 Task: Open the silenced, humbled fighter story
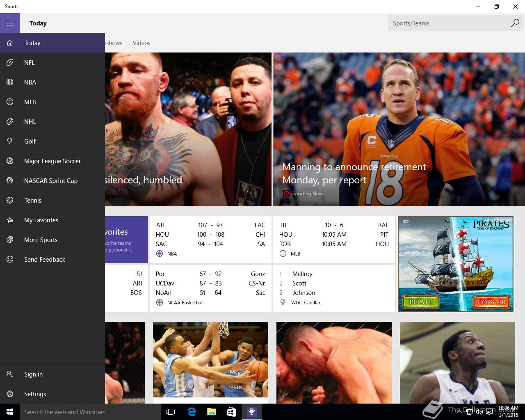[x=188, y=129]
